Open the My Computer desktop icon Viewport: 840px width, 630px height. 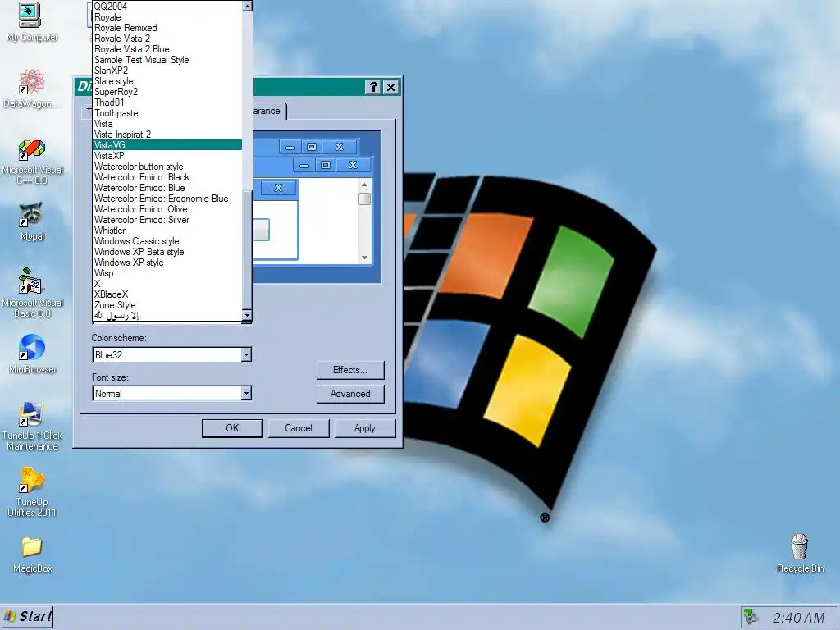coord(31,21)
